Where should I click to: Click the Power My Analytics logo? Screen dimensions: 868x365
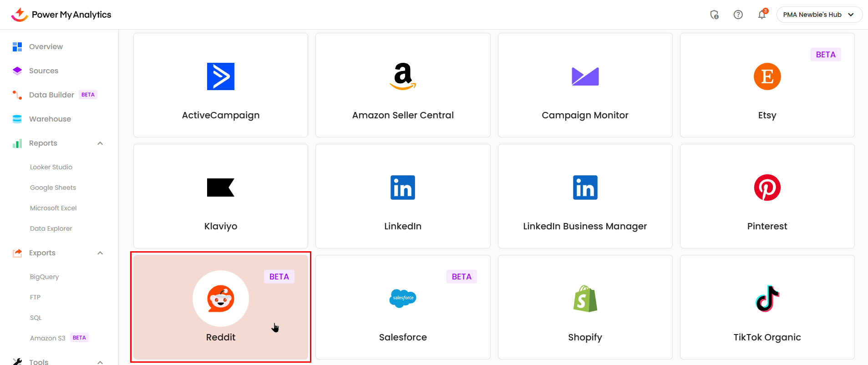(x=61, y=15)
